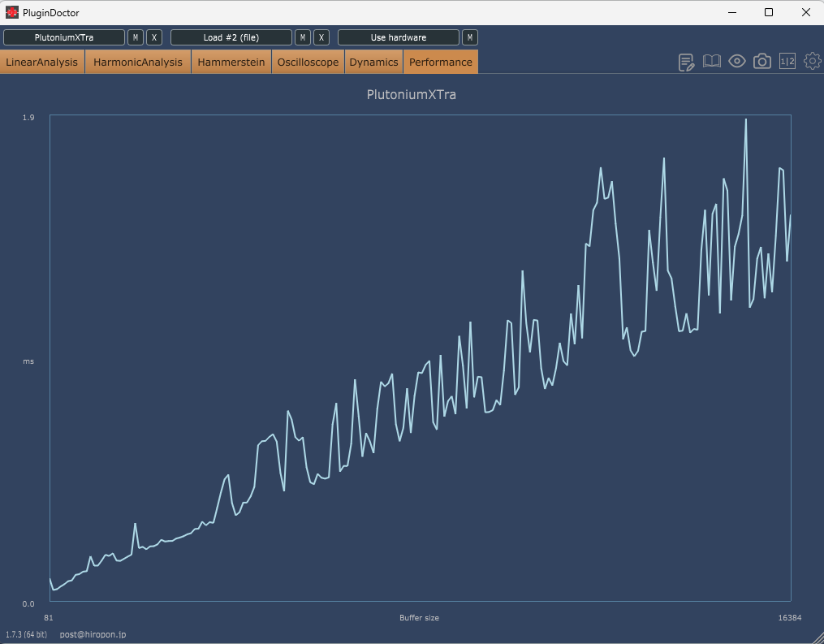Click the X button beside Load #2
The width and height of the screenshot is (824, 644).
[321, 37]
